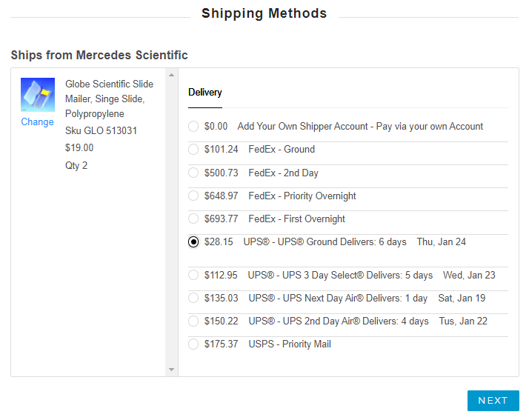
Task: Choose UPS 3 Day Select shipping
Action: [193, 276]
